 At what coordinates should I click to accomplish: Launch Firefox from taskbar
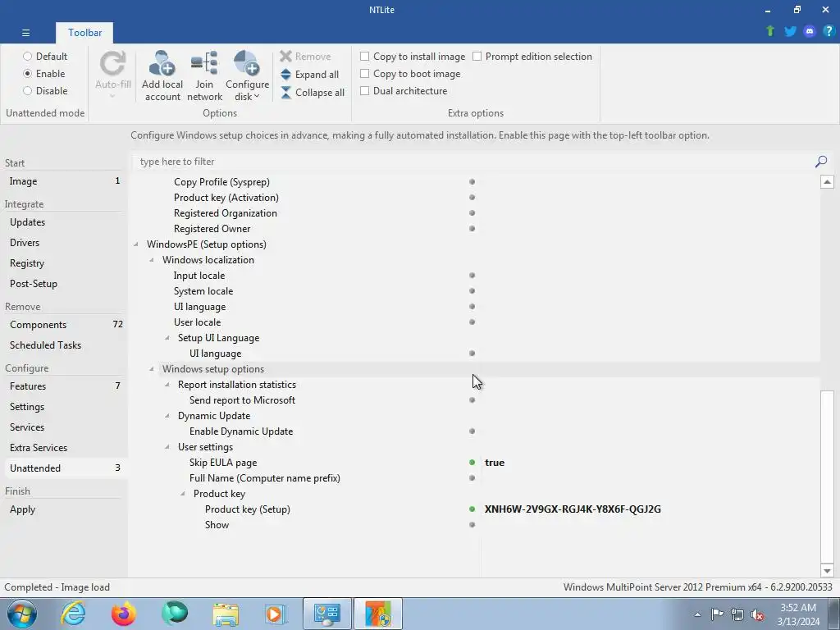point(124,614)
